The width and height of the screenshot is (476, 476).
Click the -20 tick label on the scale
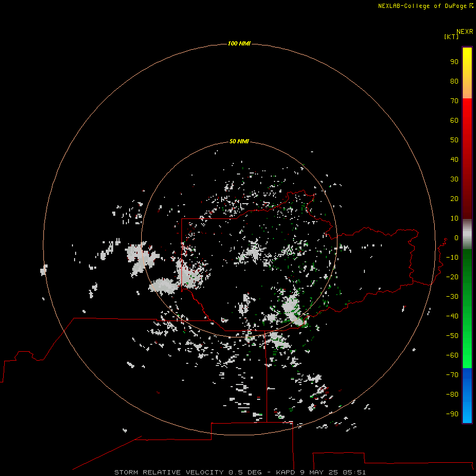click(x=452, y=277)
